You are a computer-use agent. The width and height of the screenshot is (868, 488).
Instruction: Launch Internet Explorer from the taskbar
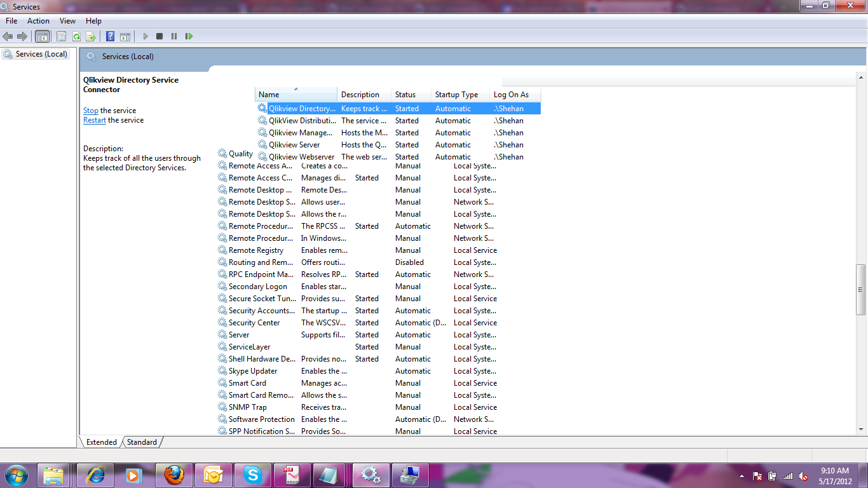tap(95, 475)
